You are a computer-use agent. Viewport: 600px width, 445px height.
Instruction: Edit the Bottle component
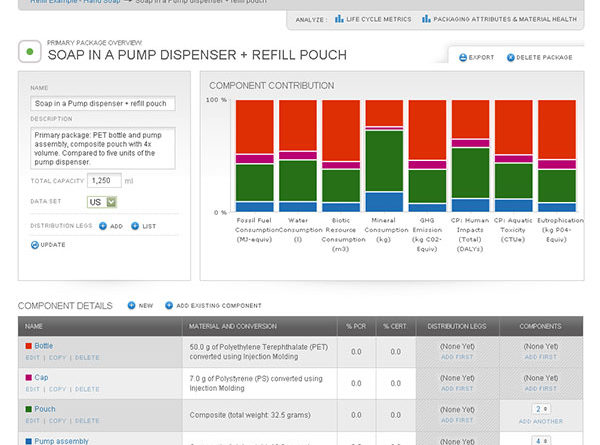coord(33,357)
